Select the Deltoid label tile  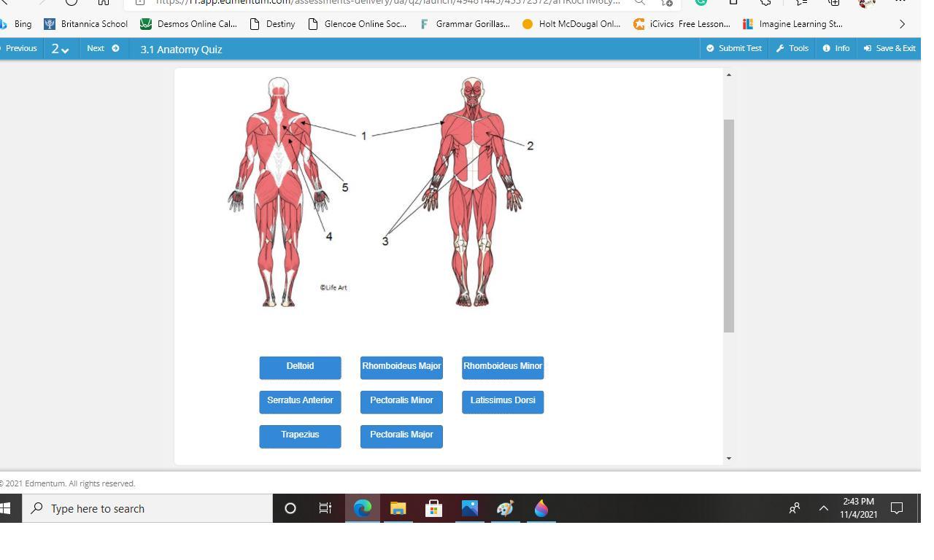coord(300,367)
